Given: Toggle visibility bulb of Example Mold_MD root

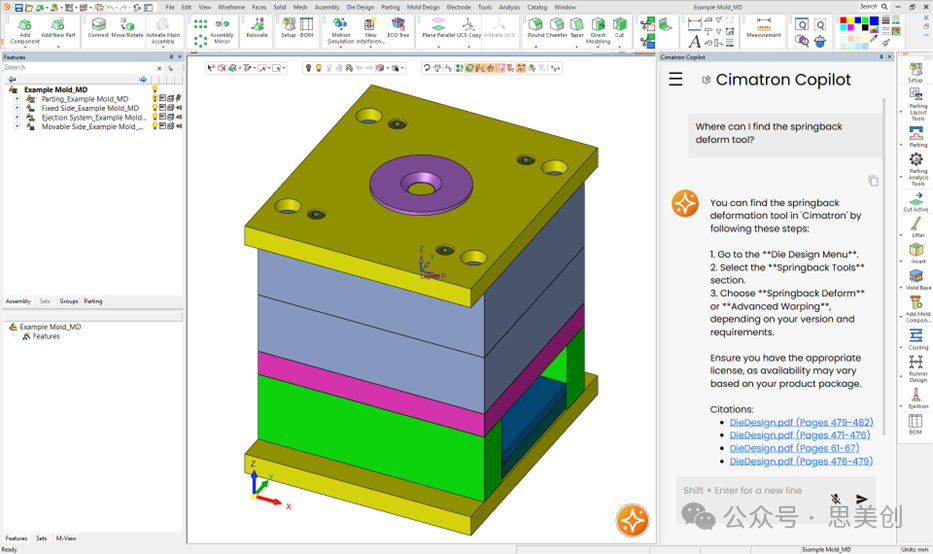Looking at the screenshot, I should (x=155, y=89).
